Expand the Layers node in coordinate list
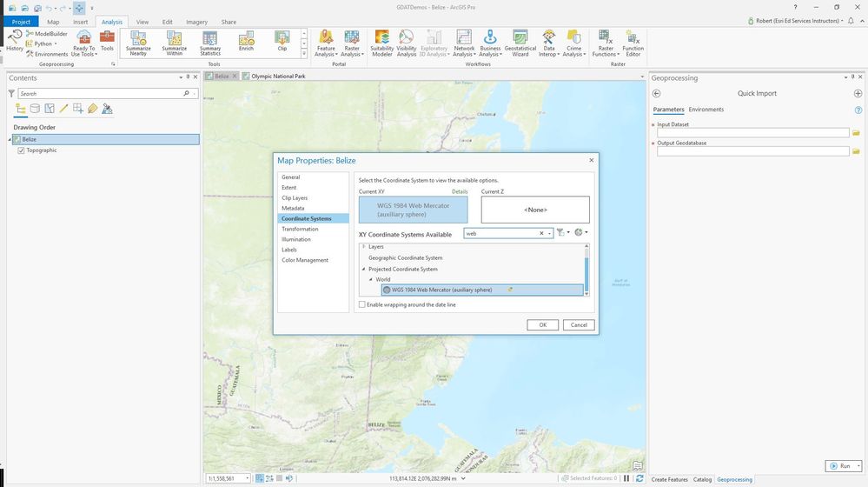Viewport: 868px width, 487px height. coord(364,247)
